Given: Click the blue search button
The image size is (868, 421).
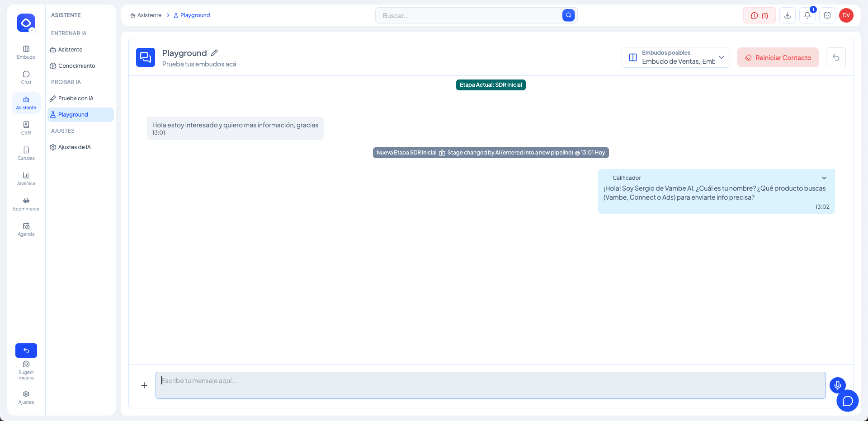Looking at the screenshot, I should click(x=568, y=15).
